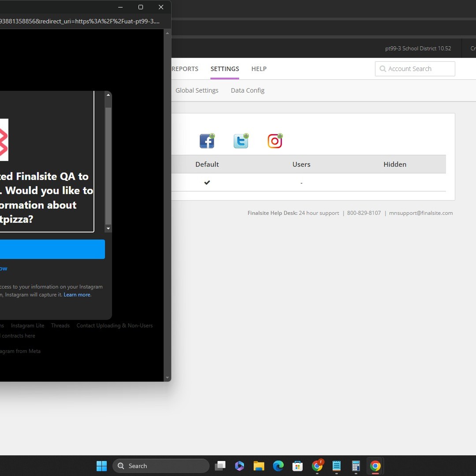Click the popup window's scrollbar down arrow
The height and width of the screenshot is (476, 476).
167,378
